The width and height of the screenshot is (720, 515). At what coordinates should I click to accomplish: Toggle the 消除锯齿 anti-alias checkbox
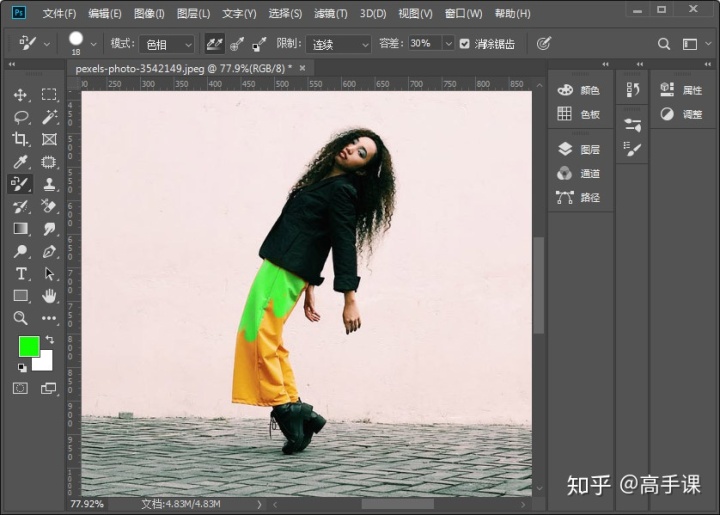pos(464,44)
